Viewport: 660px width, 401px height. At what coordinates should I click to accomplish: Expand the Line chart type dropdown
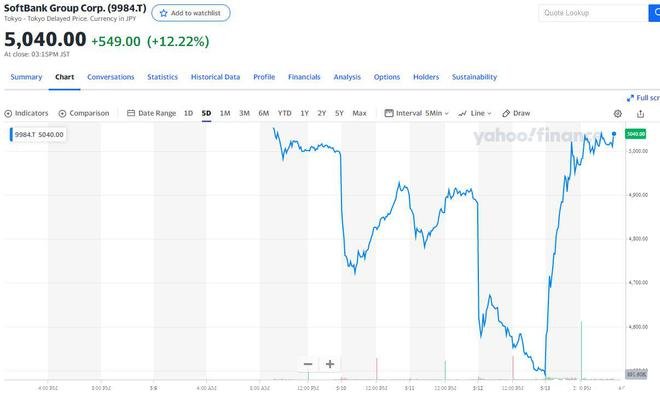(x=475, y=113)
